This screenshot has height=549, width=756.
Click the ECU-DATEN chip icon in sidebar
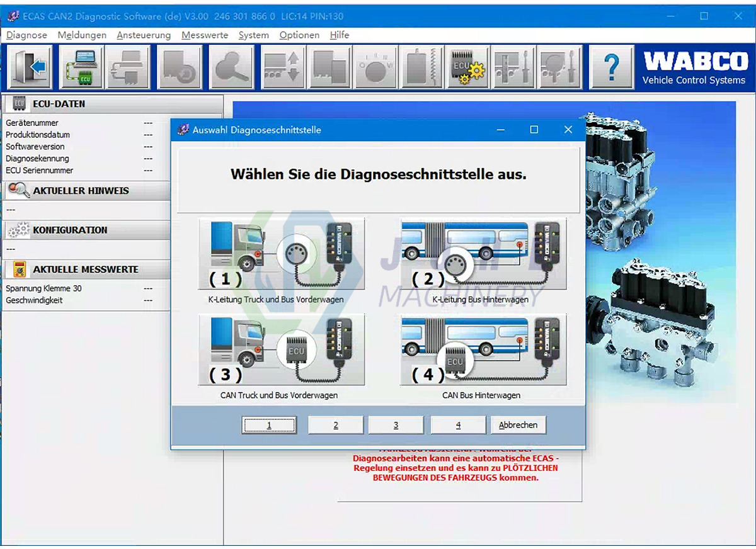point(17,103)
